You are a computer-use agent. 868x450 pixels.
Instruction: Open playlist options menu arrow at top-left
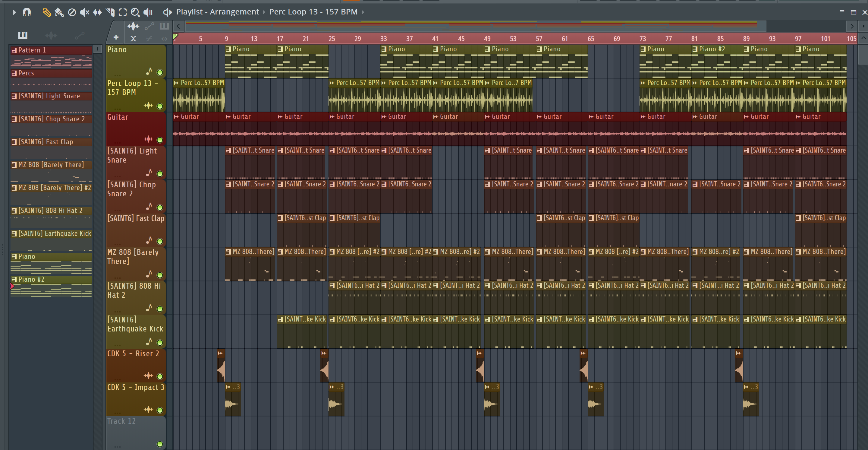[14, 12]
